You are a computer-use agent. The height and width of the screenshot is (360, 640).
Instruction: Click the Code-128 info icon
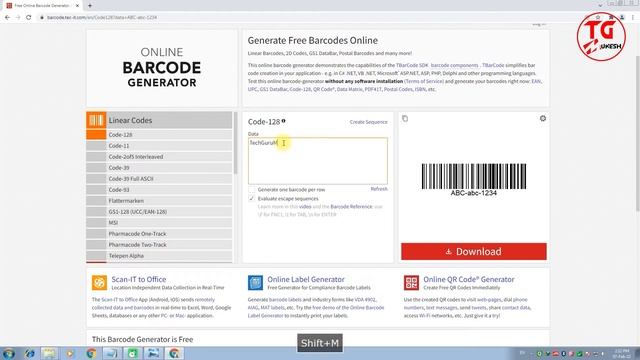(283, 121)
